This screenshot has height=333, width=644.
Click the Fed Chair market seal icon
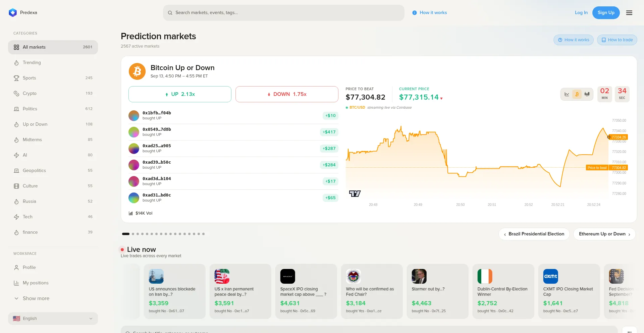[x=354, y=276]
